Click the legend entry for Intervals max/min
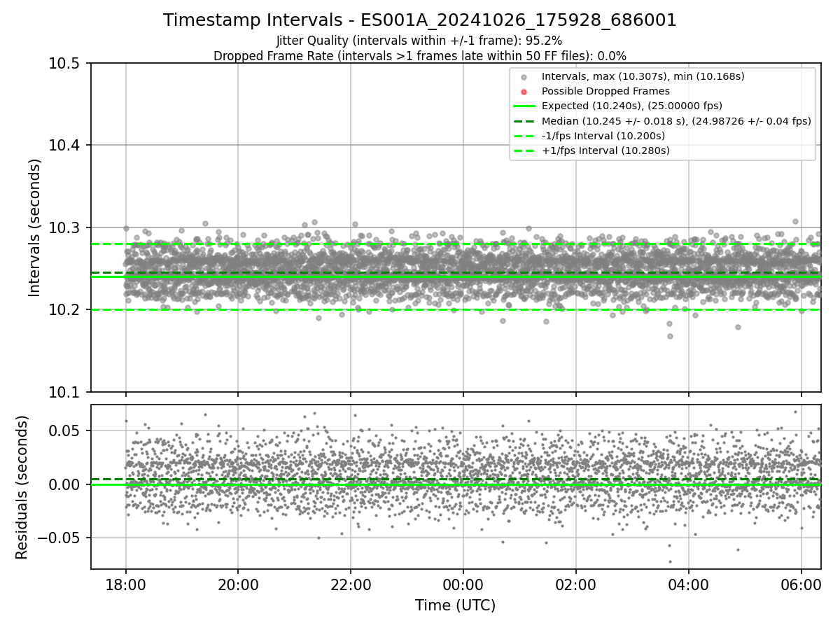840x630 pixels. point(643,76)
